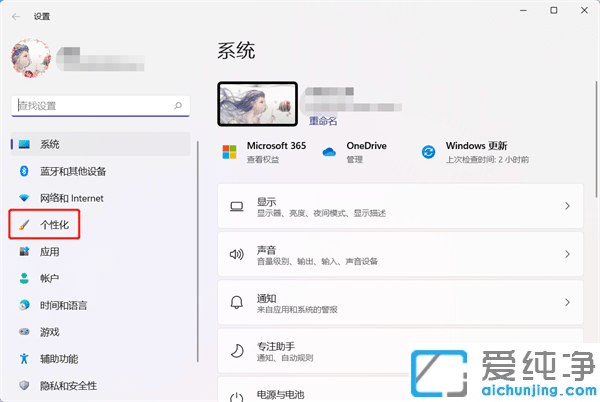Click the 游戏 controller icon
Viewport: 600px width, 402px height.
point(24,332)
